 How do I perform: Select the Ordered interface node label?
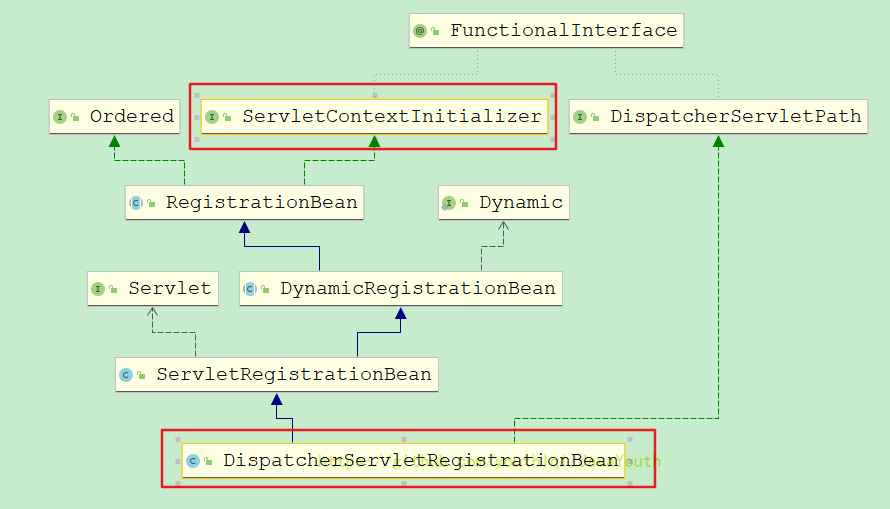pyautogui.click(x=131, y=117)
